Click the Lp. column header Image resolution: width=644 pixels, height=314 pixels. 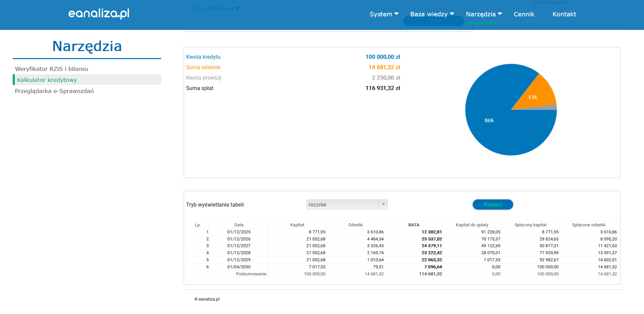coord(198,225)
